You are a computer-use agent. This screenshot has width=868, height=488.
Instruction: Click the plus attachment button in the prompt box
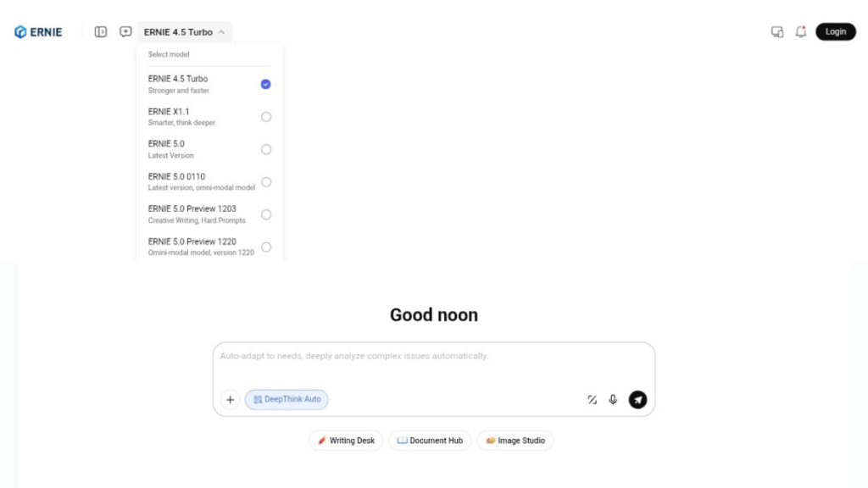tap(230, 400)
